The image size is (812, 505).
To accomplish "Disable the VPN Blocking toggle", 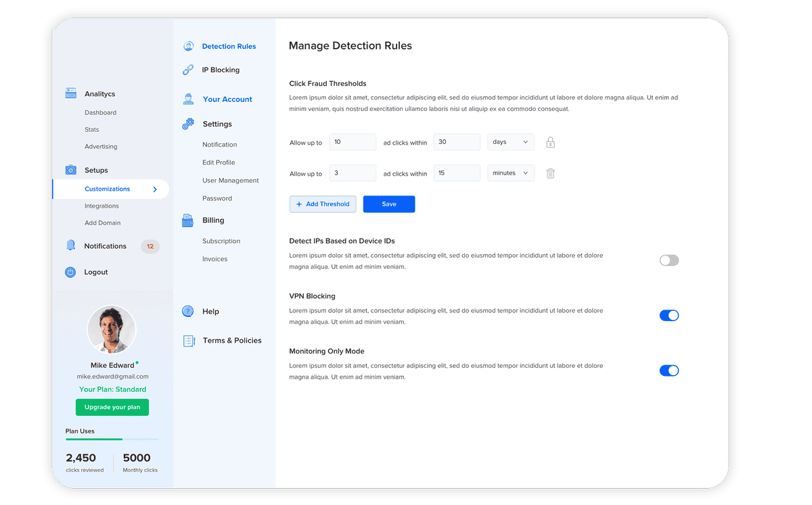I will [x=669, y=316].
